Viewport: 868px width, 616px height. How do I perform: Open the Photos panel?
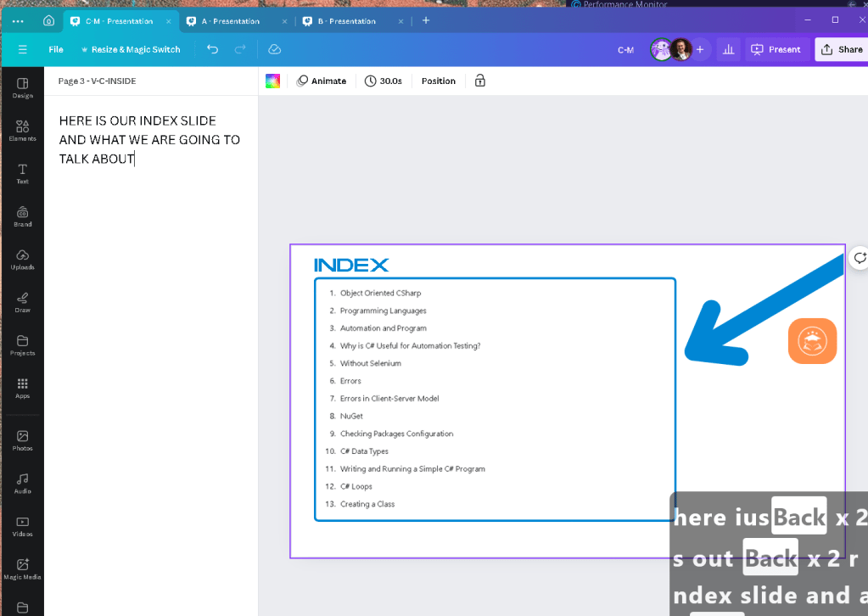23,440
